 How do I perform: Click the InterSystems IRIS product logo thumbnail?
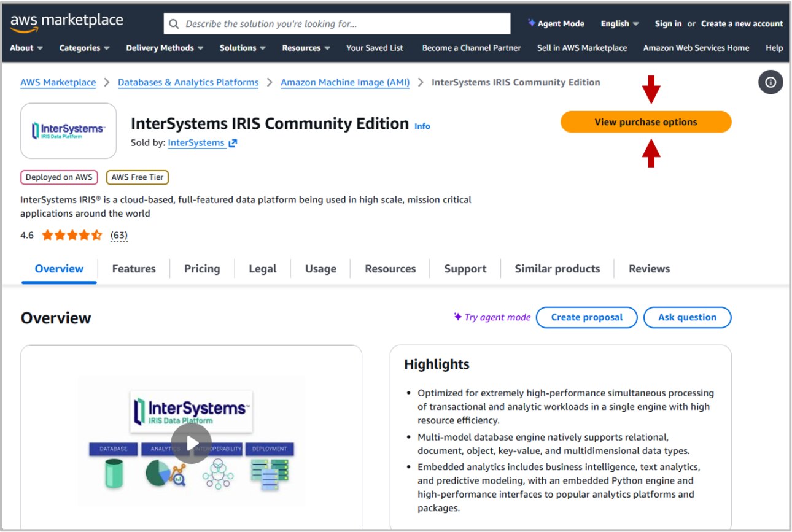point(68,131)
